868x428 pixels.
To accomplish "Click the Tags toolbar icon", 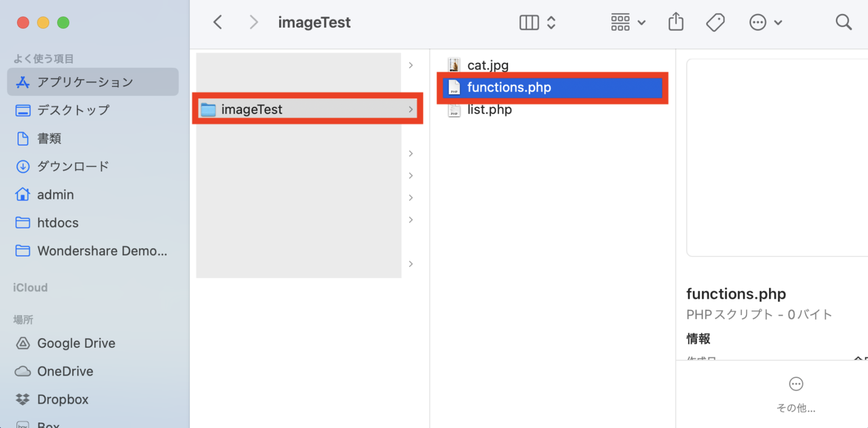I will [715, 23].
